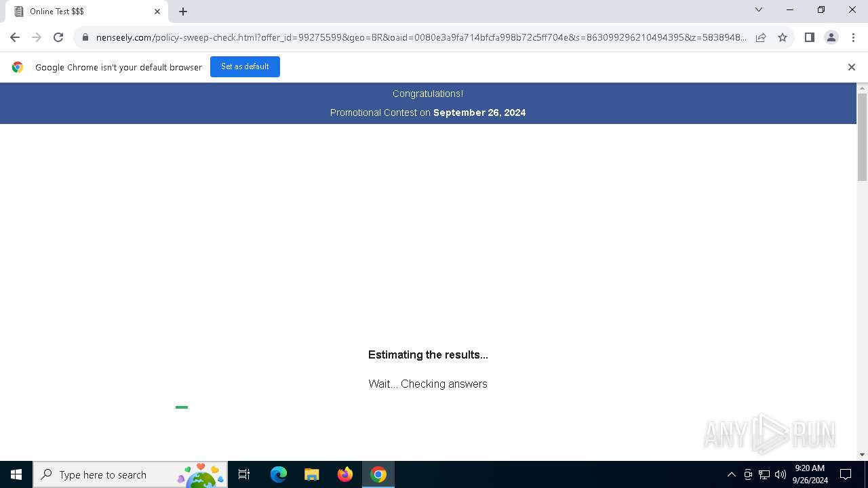The height and width of the screenshot is (488, 868).
Task: Close the Online Test $$$ tab
Action: point(157,12)
